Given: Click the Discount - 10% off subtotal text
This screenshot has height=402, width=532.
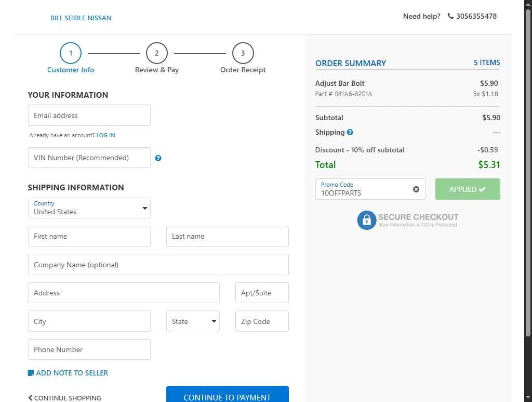Looking at the screenshot, I should coord(360,150).
